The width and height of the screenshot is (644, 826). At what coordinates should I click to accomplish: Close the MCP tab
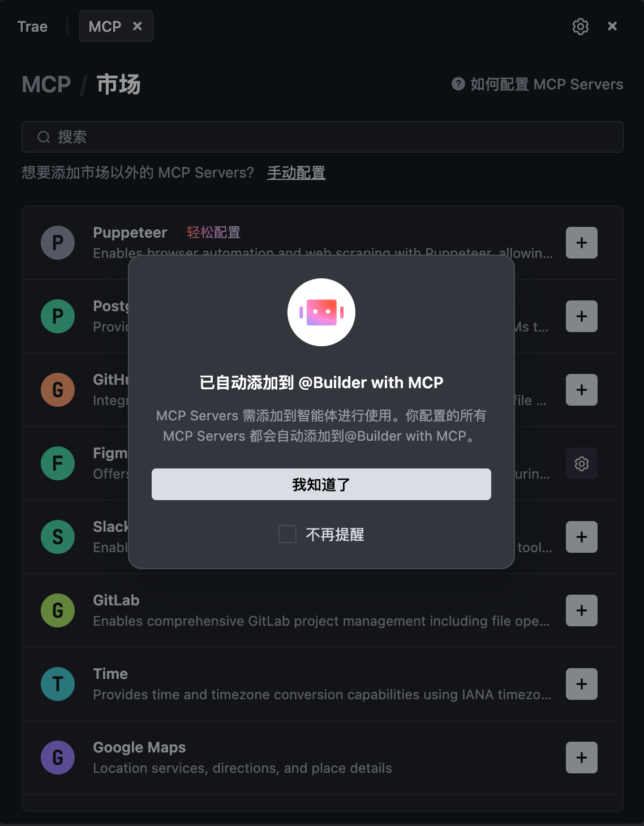(x=138, y=26)
